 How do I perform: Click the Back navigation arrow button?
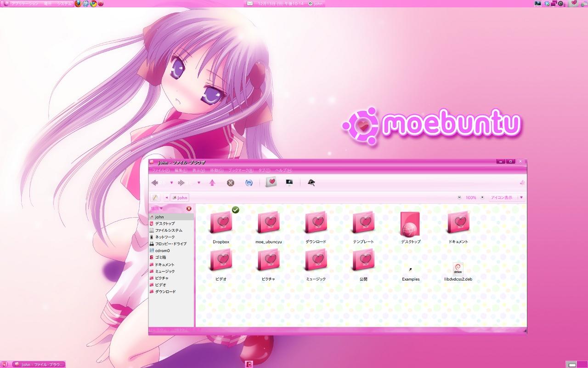click(x=158, y=183)
